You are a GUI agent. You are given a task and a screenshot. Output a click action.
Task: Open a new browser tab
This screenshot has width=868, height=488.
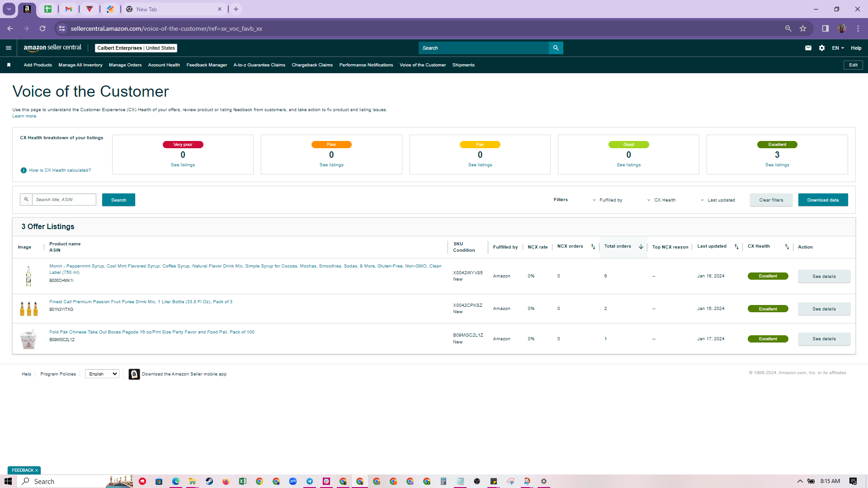[236, 9]
